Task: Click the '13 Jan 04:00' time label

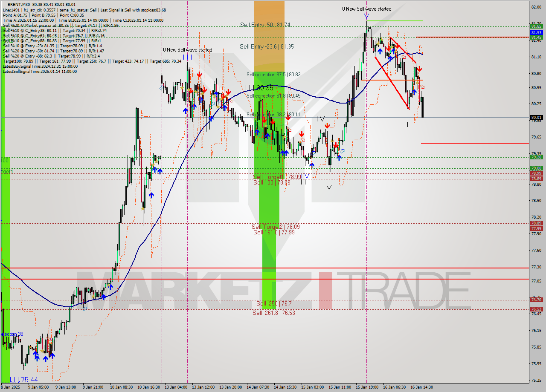Action: coord(176,387)
